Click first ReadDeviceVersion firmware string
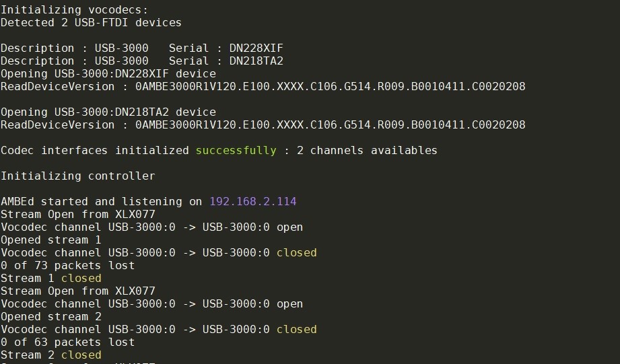The height and width of the screenshot is (364, 620). click(x=331, y=87)
